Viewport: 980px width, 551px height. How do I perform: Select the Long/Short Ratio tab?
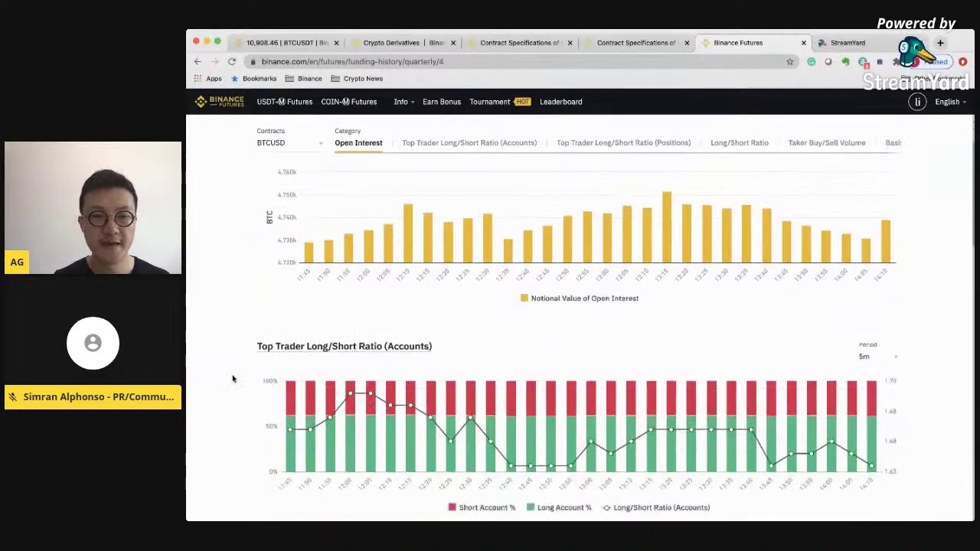click(740, 143)
